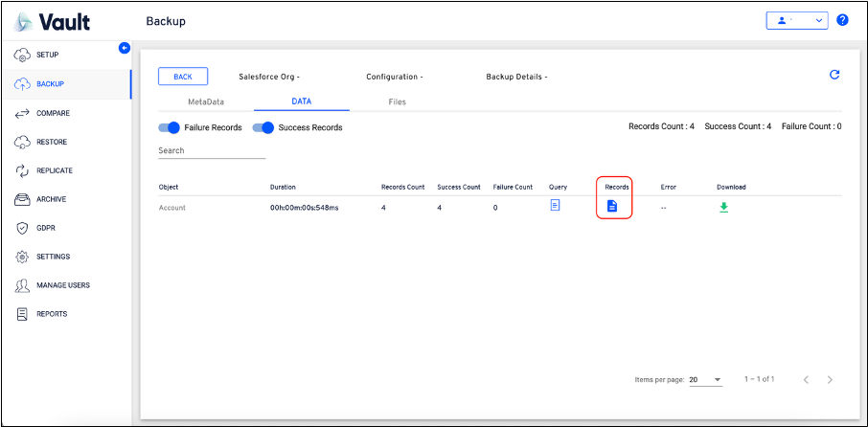Open the Account object row link
Viewport: 868px width, 427px height.
(172, 208)
